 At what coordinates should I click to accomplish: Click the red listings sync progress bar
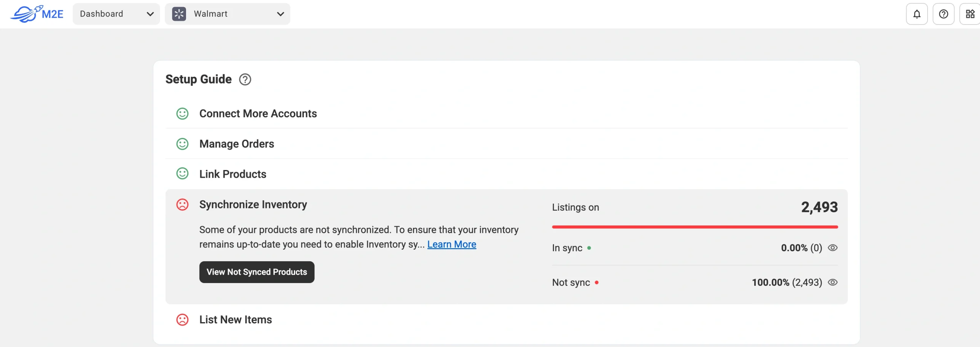694,227
